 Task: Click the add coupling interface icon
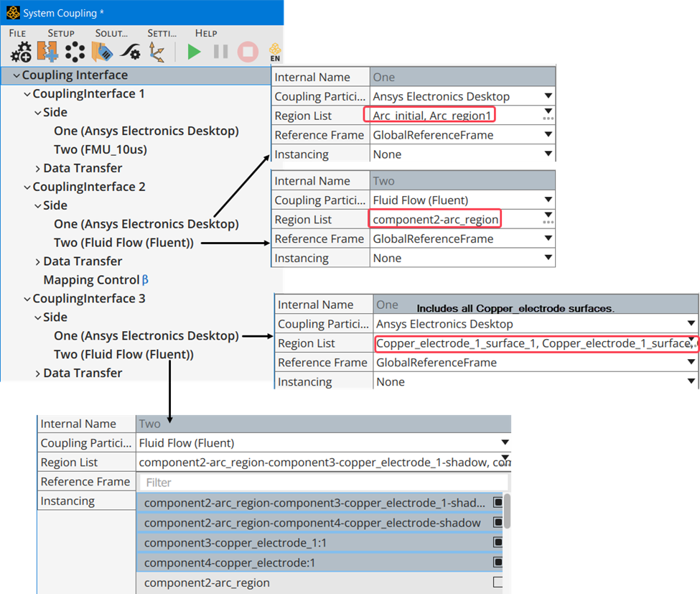click(47, 52)
